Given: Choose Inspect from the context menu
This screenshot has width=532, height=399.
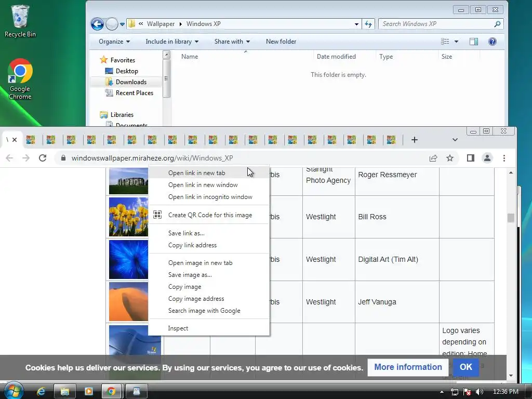Looking at the screenshot, I should coord(209,328).
